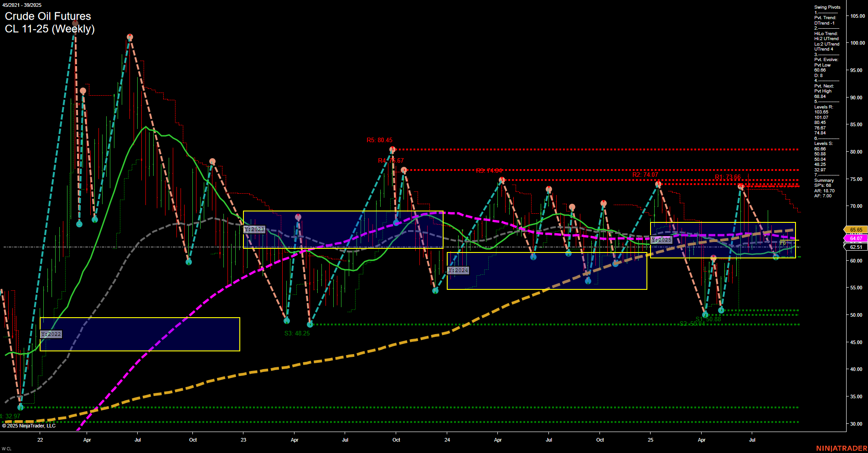Click the salmon pivot circle near the Y:2023 box
Screen dimensions: 868x453
[299, 217]
